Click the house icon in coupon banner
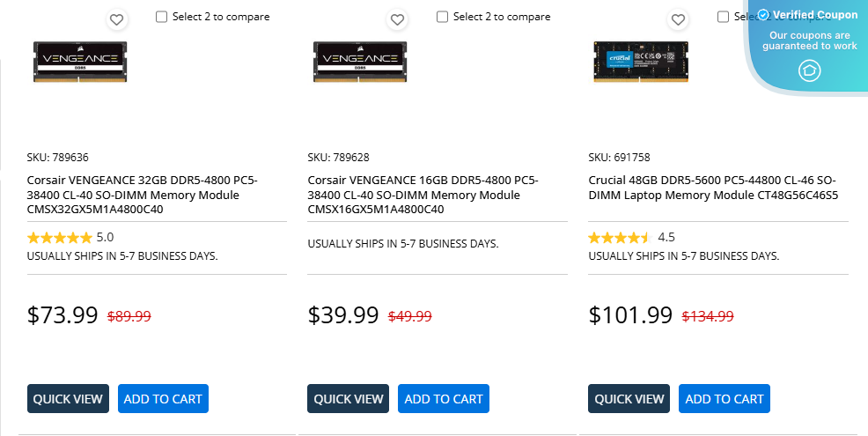Image resolution: width=868 pixels, height=436 pixels. pos(809,70)
